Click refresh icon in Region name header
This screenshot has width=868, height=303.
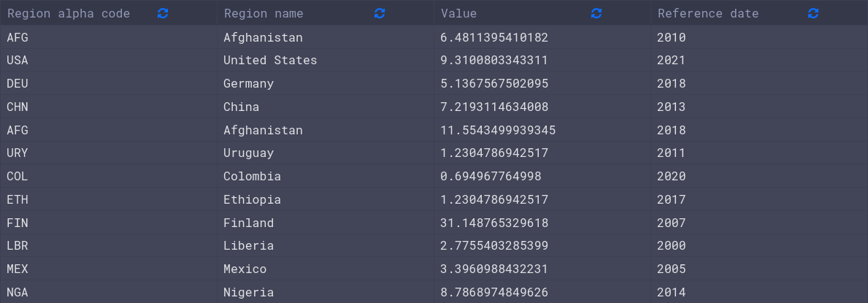point(379,13)
